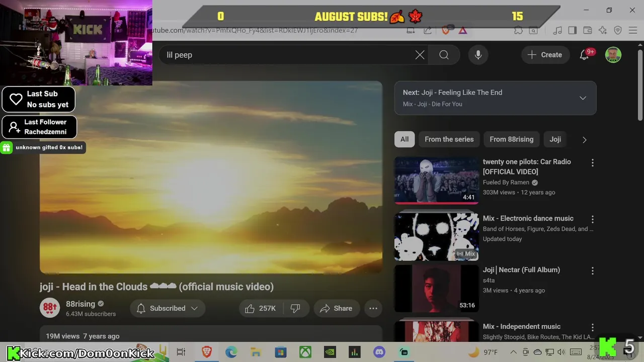Image resolution: width=644 pixels, height=362 pixels.
Task: Open the volume speaker tray icon
Action: (561, 352)
